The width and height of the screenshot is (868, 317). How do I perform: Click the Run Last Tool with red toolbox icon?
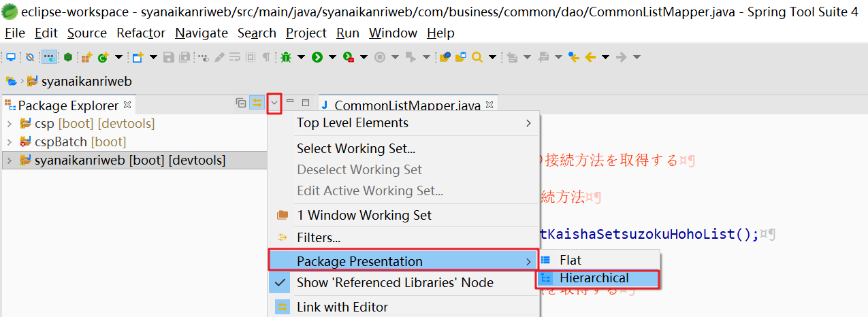(349, 57)
